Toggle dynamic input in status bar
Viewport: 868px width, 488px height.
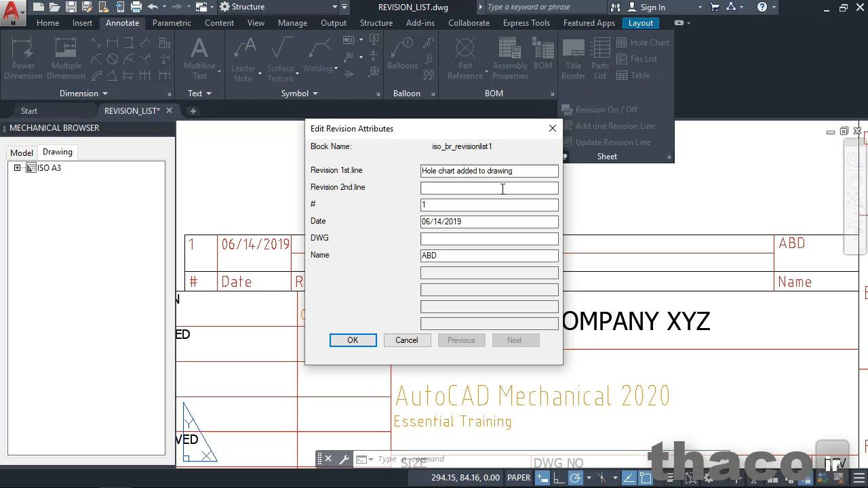[542, 478]
